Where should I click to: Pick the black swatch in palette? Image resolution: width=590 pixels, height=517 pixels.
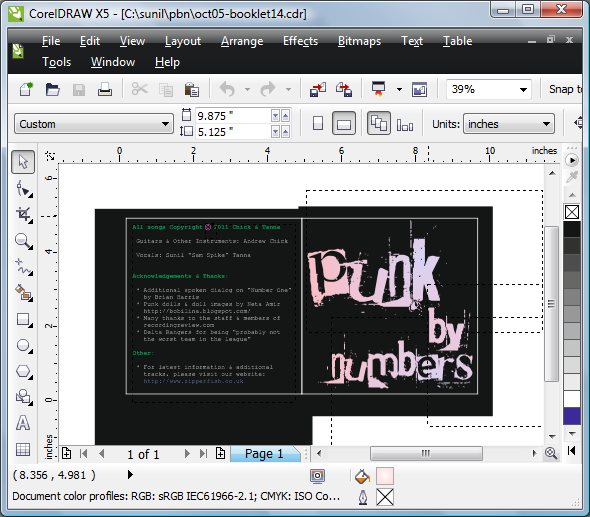click(x=572, y=229)
